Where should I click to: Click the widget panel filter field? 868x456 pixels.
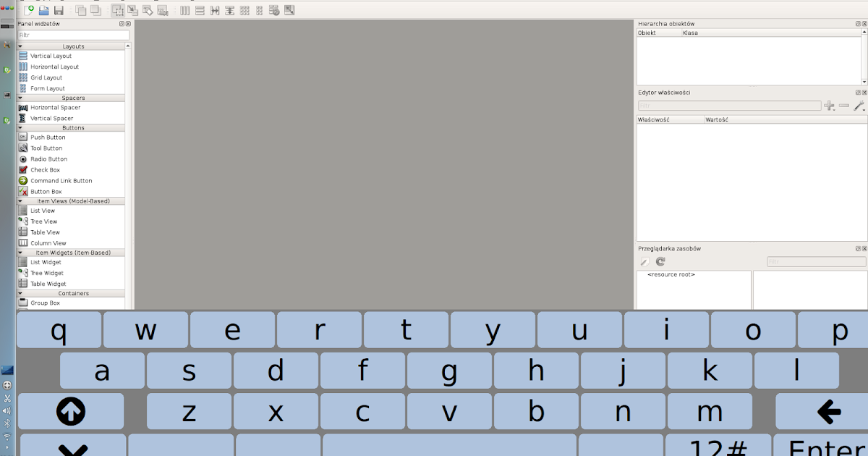(72, 34)
